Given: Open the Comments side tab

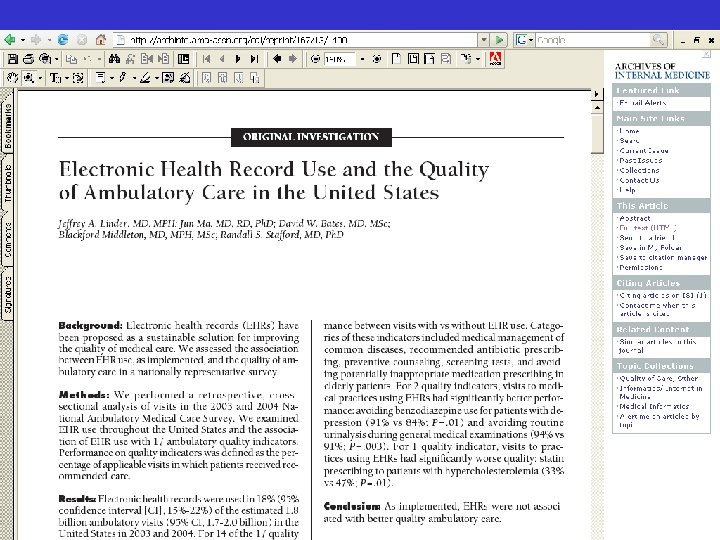Looking at the screenshot, I should (7, 240).
